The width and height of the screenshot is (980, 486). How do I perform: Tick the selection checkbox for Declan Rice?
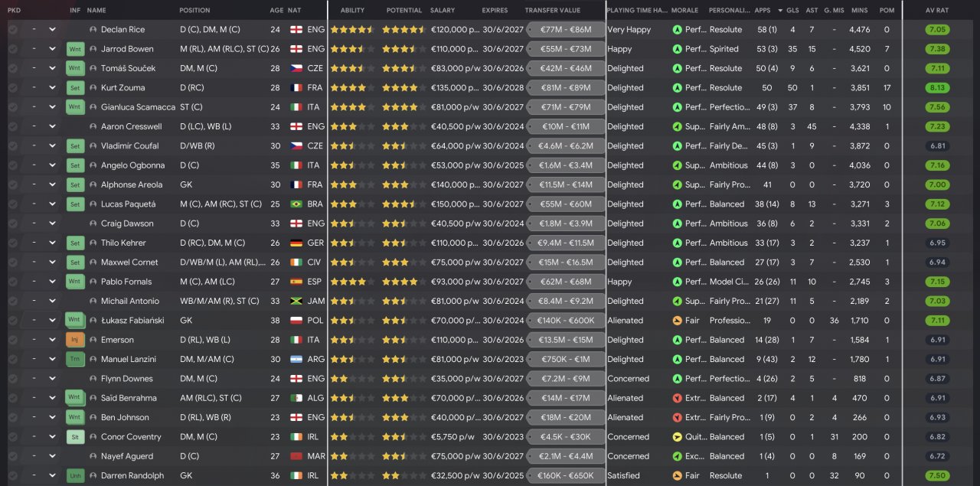(13, 30)
